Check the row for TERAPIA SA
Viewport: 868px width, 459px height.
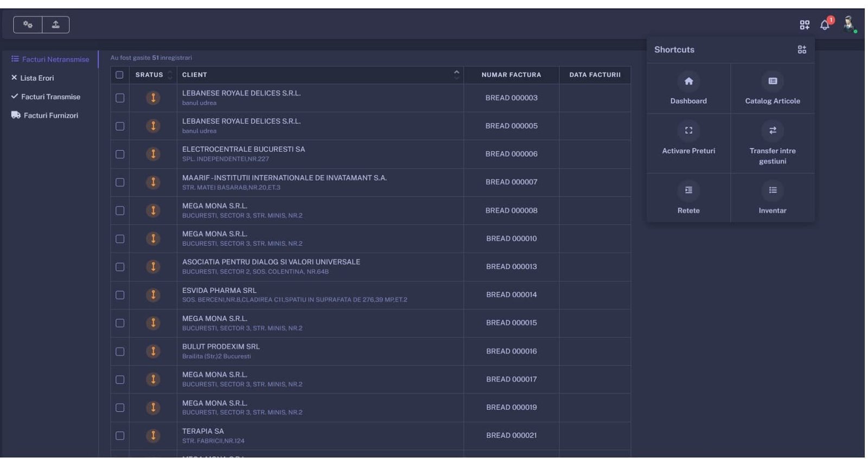pos(120,436)
